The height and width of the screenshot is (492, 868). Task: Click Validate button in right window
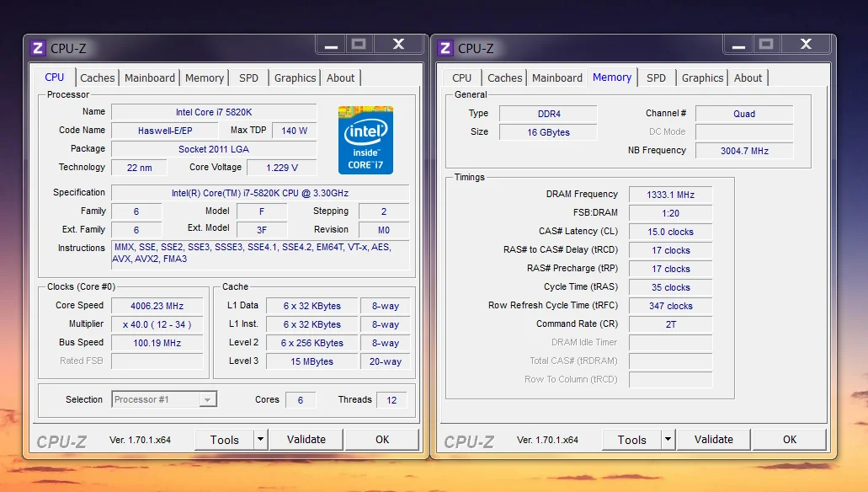pos(714,440)
